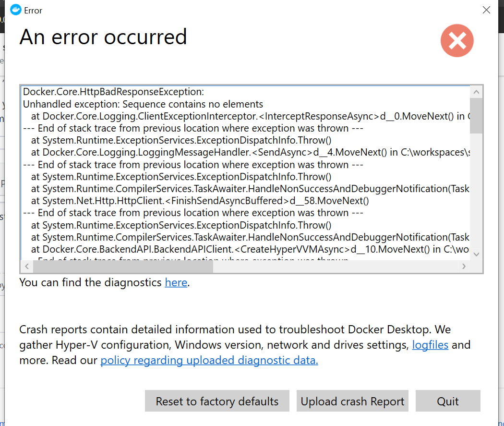Click the up arrow on the log scrollbar
The image size is (504, 426).
coord(476,92)
